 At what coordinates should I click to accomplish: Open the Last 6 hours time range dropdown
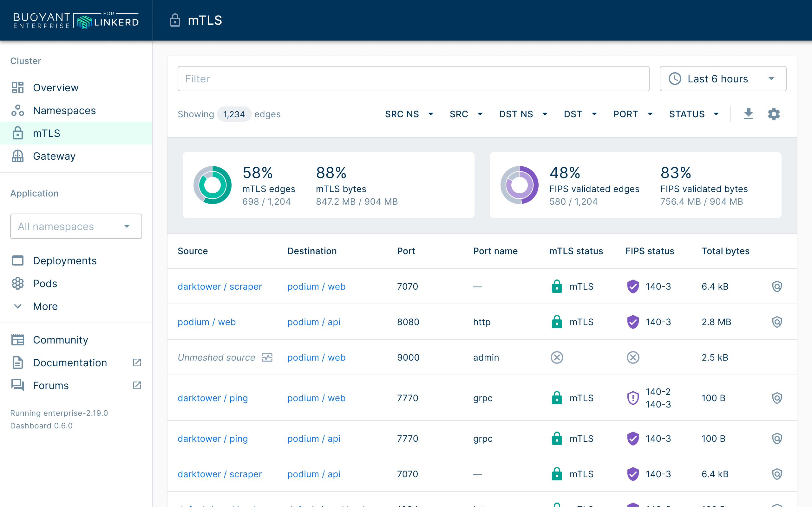pos(723,79)
